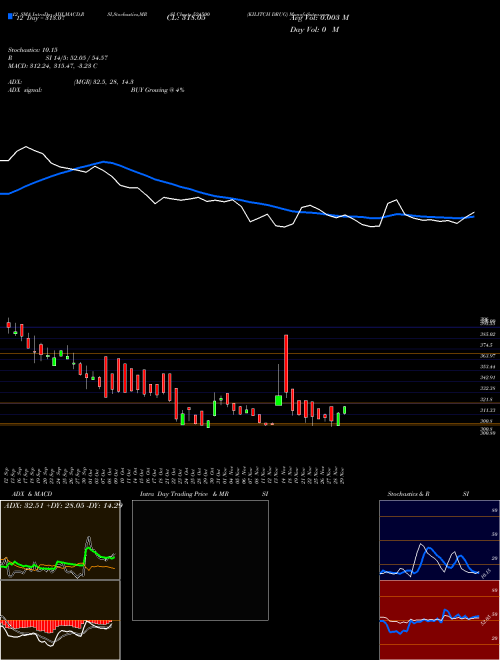Screen dimensions: 500x660
Task: Click the last green candlestick on the chart
Action: pyautogui.click(x=345, y=410)
